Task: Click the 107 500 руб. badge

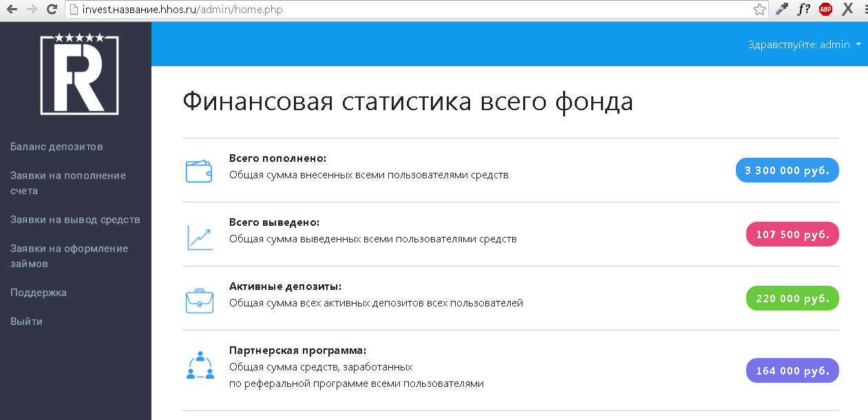Action: (792, 234)
